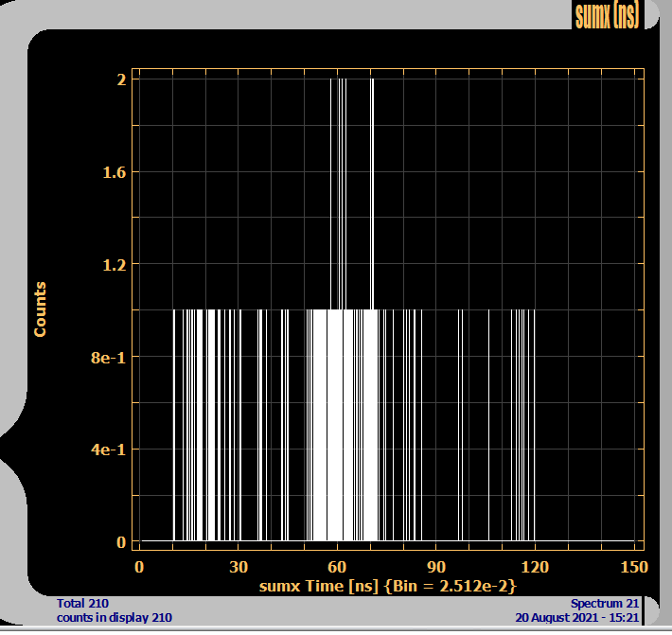Click the 150 tick label on x-axis

coord(632,567)
